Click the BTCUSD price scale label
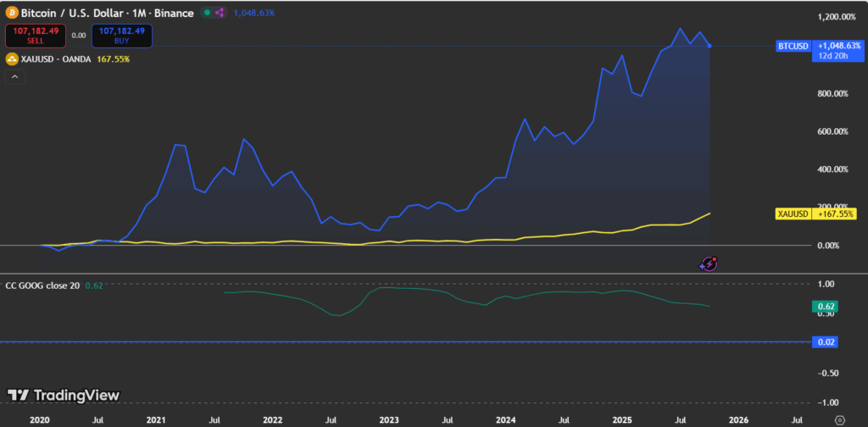This screenshot has height=427, width=868. (794, 46)
